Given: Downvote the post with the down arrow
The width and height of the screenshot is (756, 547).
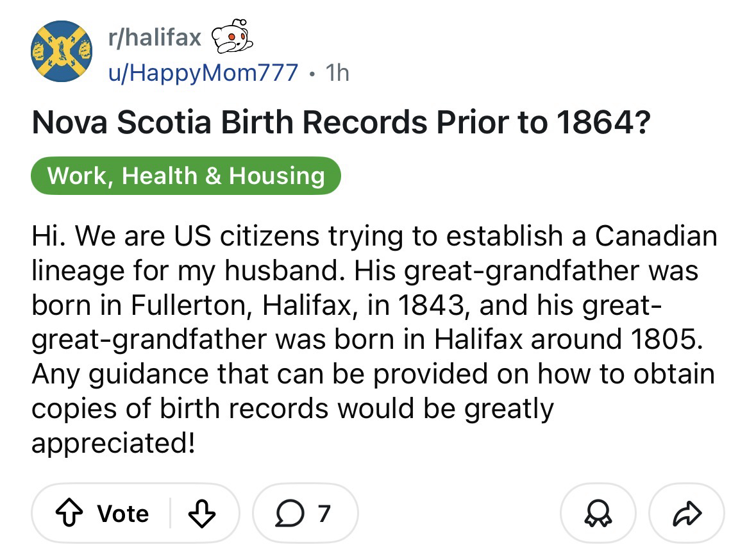Looking at the screenshot, I should tap(203, 513).
